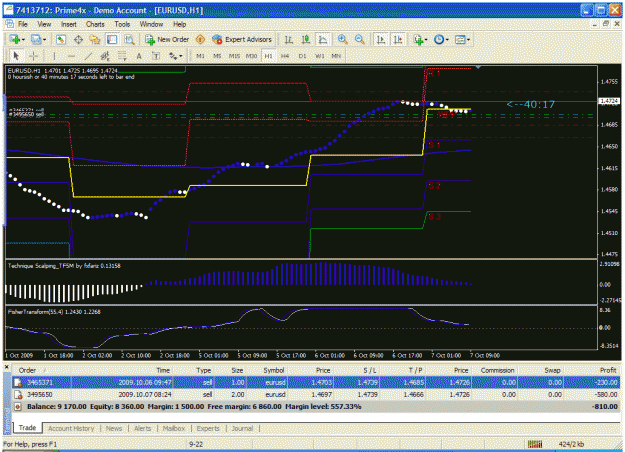The width and height of the screenshot is (625, 452).
Task: Switch to the D1 timeframe
Action: click(x=303, y=56)
